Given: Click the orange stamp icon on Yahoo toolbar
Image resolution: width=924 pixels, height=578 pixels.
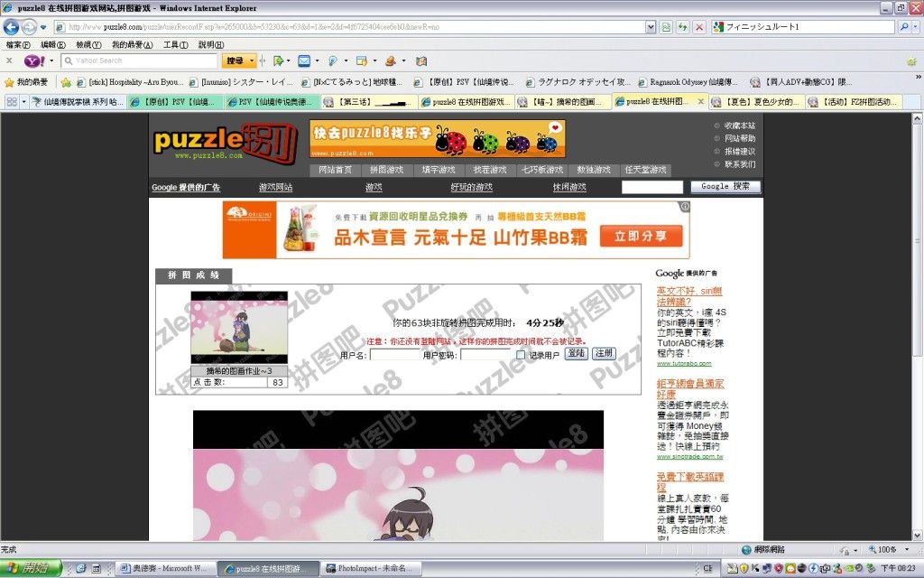Looking at the screenshot, I should click(390, 61).
